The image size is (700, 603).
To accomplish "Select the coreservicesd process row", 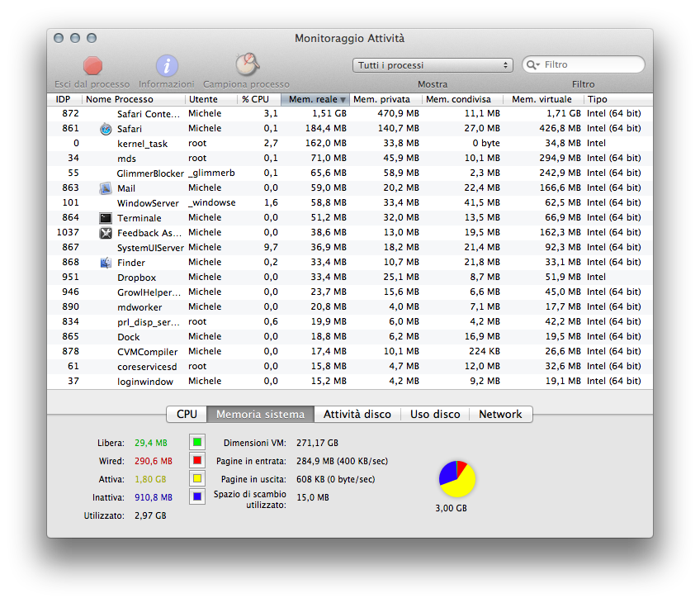I will (349, 366).
